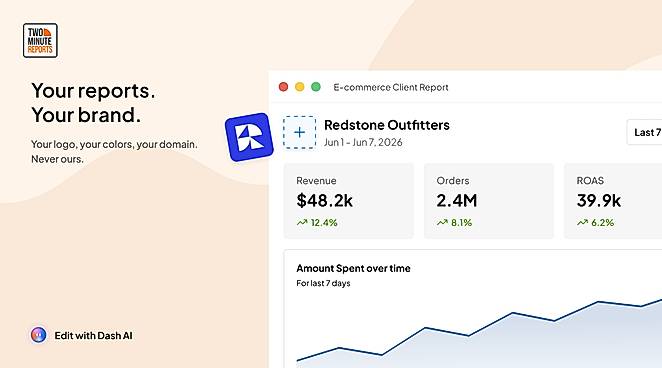662x368 pixels.
Task: Select the ROAS 39.9k metric card
Action: (x=613, y=201)
